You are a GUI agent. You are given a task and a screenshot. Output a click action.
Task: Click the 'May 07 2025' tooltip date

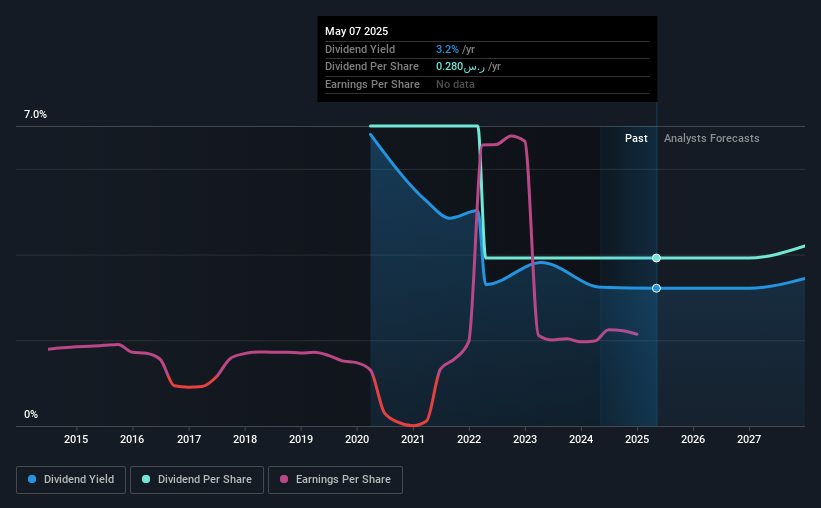point(357,31)
